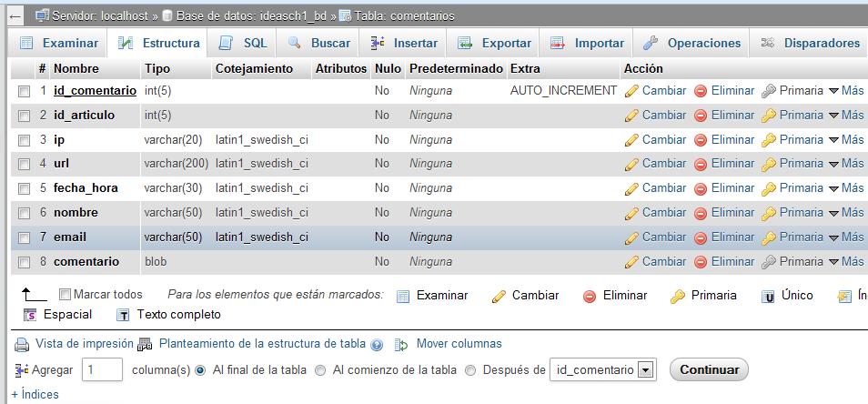Viewport: 868px width, 404px height.
Task: Open the Operaciones tab
Action: pos(692,43)
